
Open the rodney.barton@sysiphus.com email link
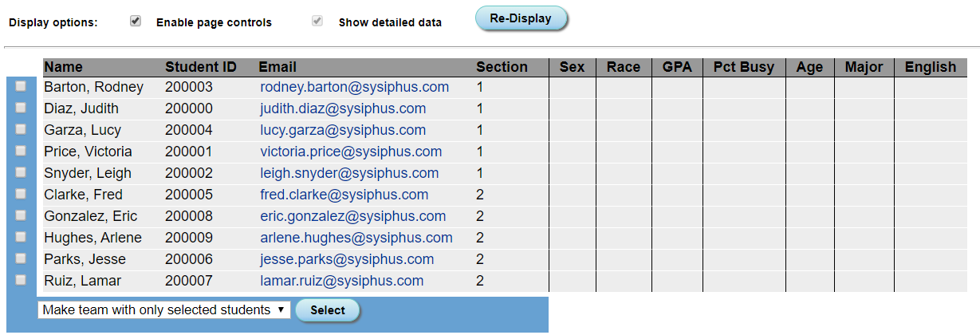tap(354, 87)
